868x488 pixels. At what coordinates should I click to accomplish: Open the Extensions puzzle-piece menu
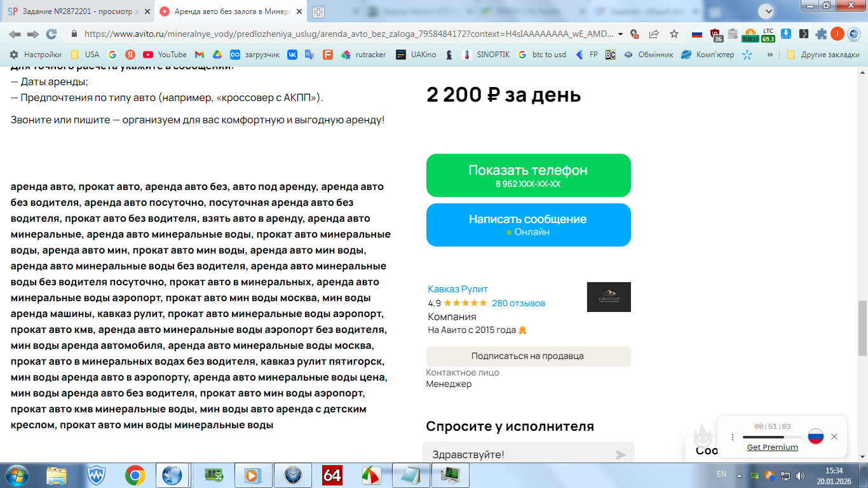coord(822,34)
